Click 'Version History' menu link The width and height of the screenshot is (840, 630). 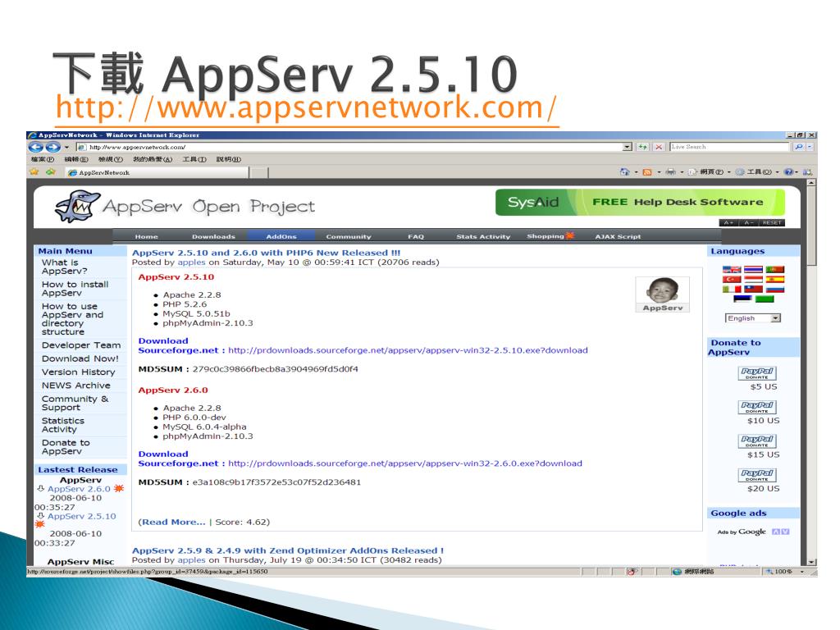(x=78, y=372)
